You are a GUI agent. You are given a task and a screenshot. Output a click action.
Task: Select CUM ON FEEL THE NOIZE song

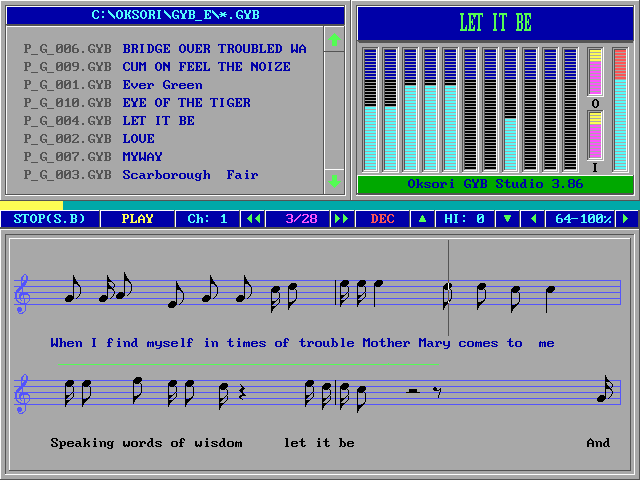pyautogui.click(x=207, y=67)
